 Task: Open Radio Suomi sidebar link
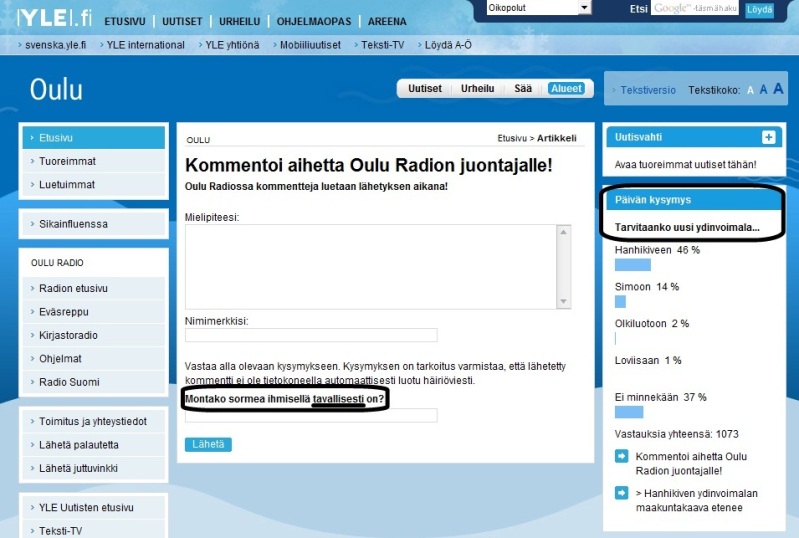click(x=94, y=382)
